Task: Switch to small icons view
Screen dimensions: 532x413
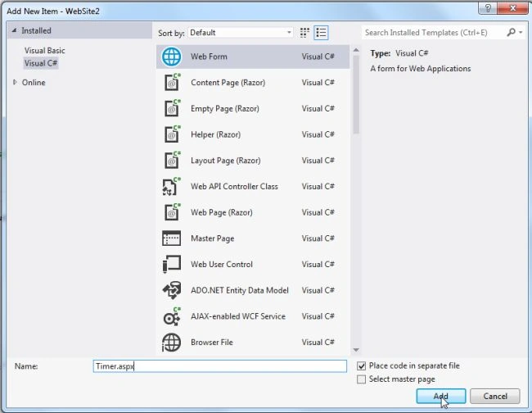Action: 304,33
